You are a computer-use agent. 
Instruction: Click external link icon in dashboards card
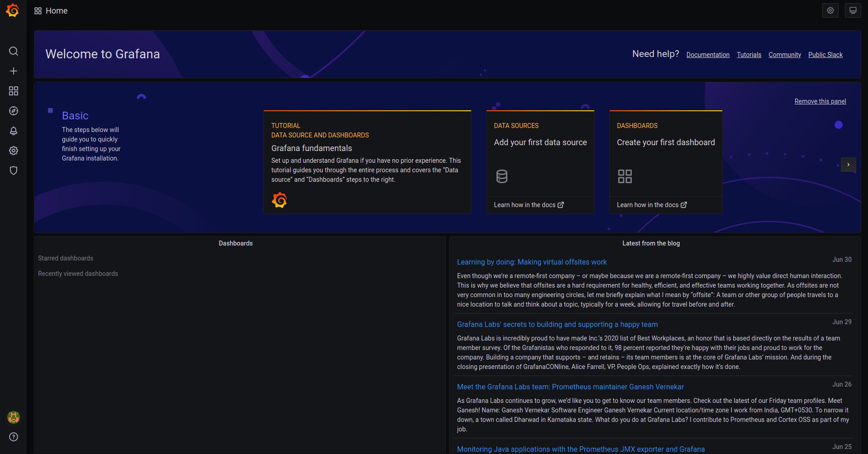(x=684, y=205)
